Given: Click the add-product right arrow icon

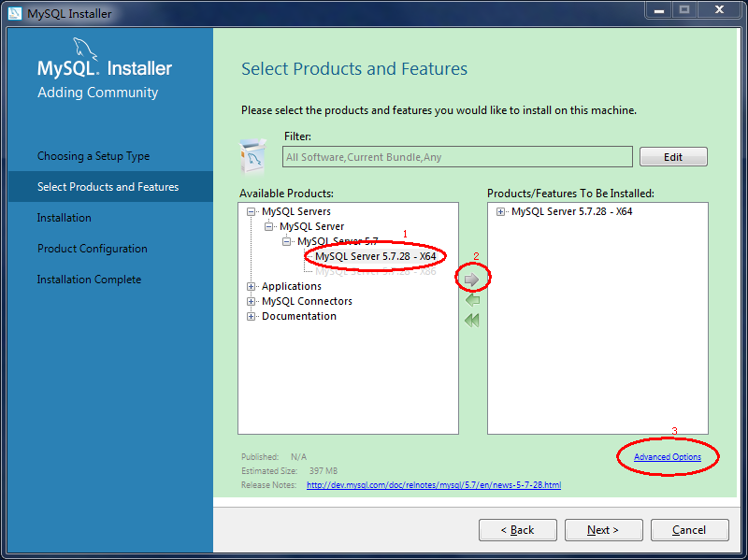Looking at the screenshot, I should click(472, 280).
